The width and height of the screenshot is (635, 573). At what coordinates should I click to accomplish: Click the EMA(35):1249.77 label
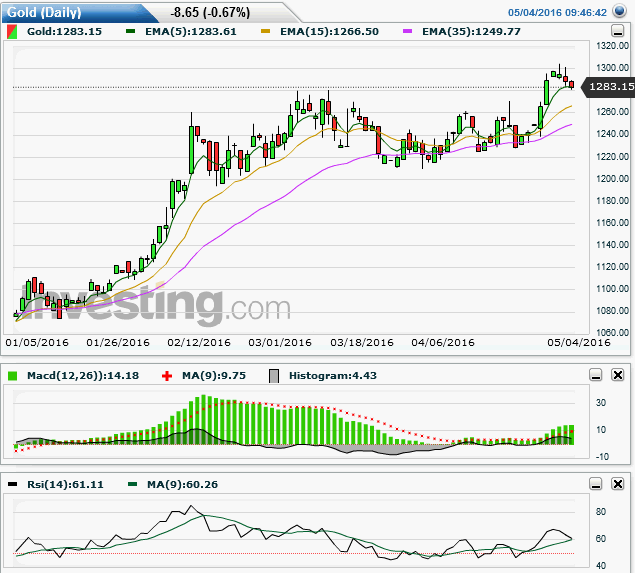coord(471,32)
